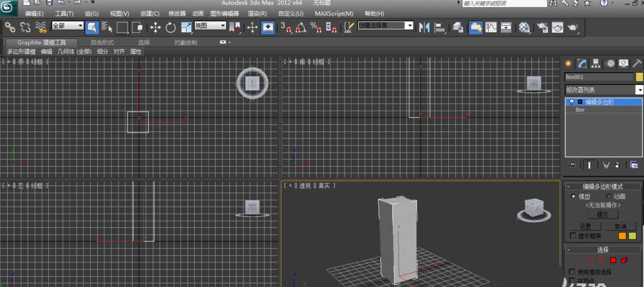The width and height of the screenshot is (644, 287).
Task: Open the 渲染(R) menu
Action: (258, 13)
